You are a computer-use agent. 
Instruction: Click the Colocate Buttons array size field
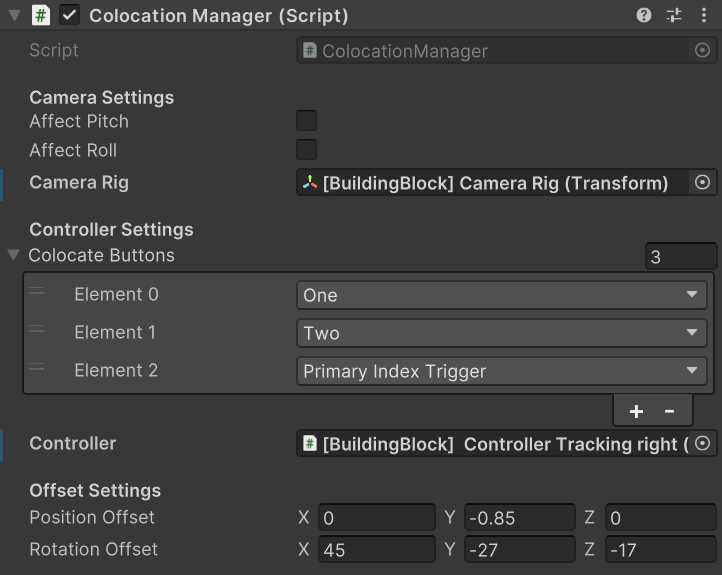point(680,256)
